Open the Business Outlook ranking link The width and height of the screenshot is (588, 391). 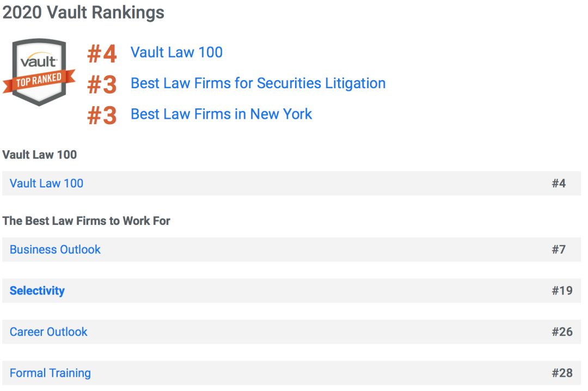(x=55, y=249)
